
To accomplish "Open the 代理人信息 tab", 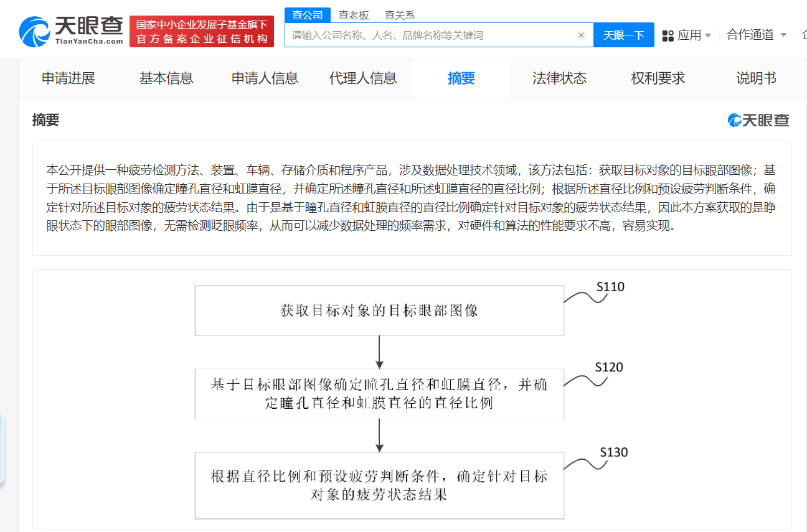I will point(363,78).
